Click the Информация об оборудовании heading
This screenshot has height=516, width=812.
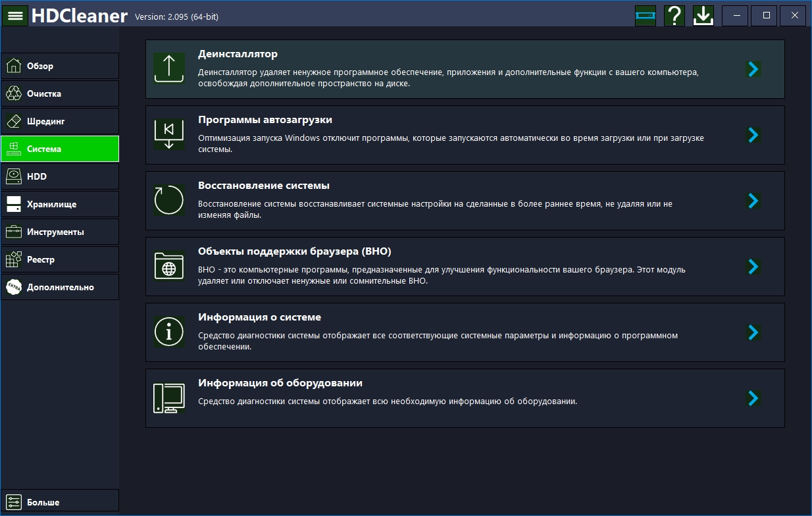280,383
